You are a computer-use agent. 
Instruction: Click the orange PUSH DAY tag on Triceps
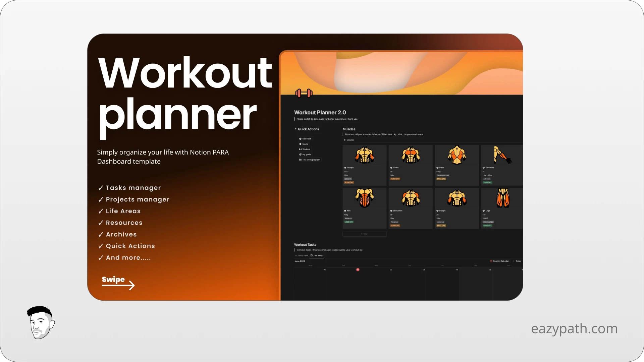pyautogui.click(x=349, y=182)
